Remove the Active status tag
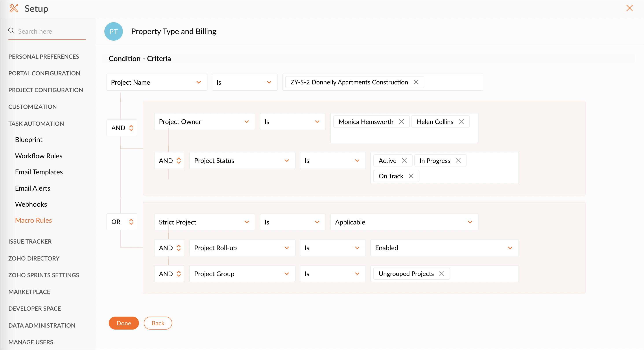The height and width of the screenshot is (350, 644). (404, 160)
